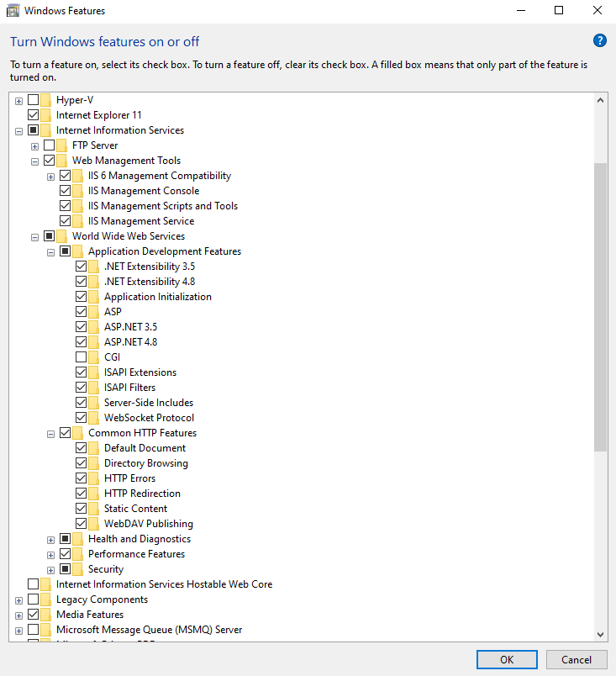The width and height of the screenshot is (616, 676).
Task: Expand the FTP Server node
Action: [x=34, y=146]
